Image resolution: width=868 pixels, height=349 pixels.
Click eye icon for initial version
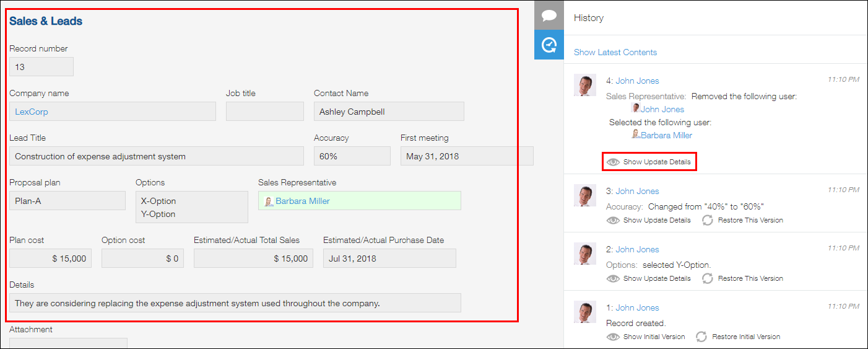point(614,337)
